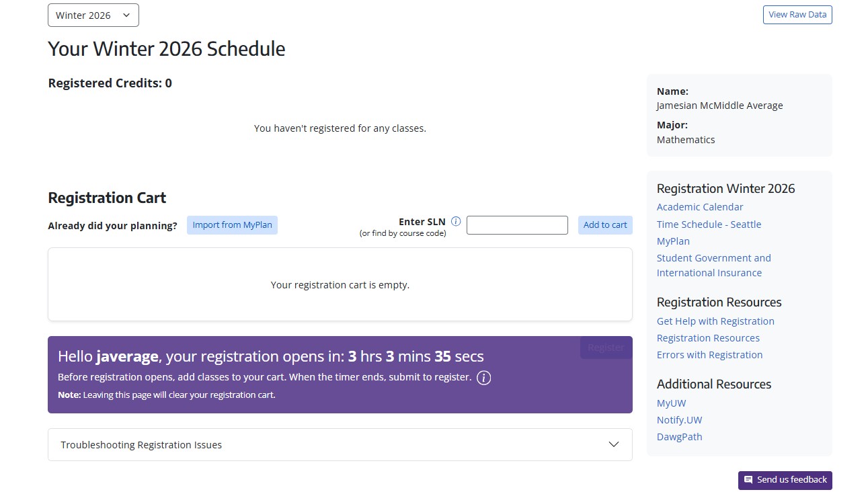This screenshot has width=868, height=492.
Task: Open the MyUW link
Action: tap(671, 403)
